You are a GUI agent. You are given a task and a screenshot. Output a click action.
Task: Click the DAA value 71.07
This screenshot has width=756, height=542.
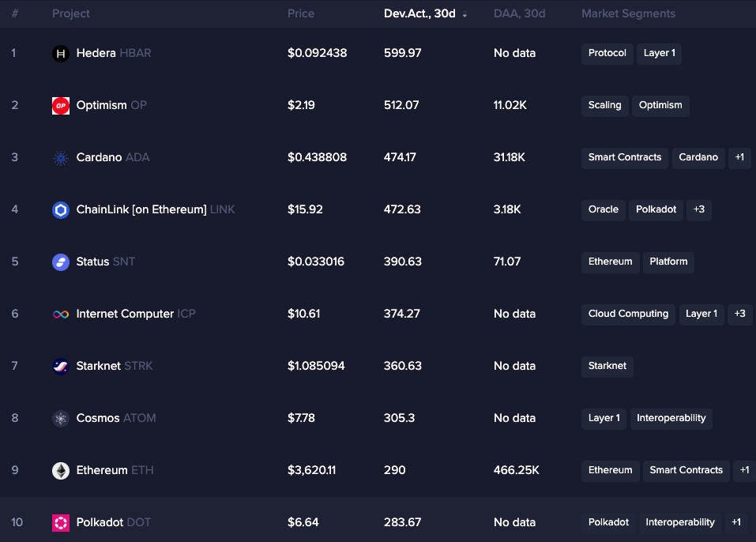[507, 262]
